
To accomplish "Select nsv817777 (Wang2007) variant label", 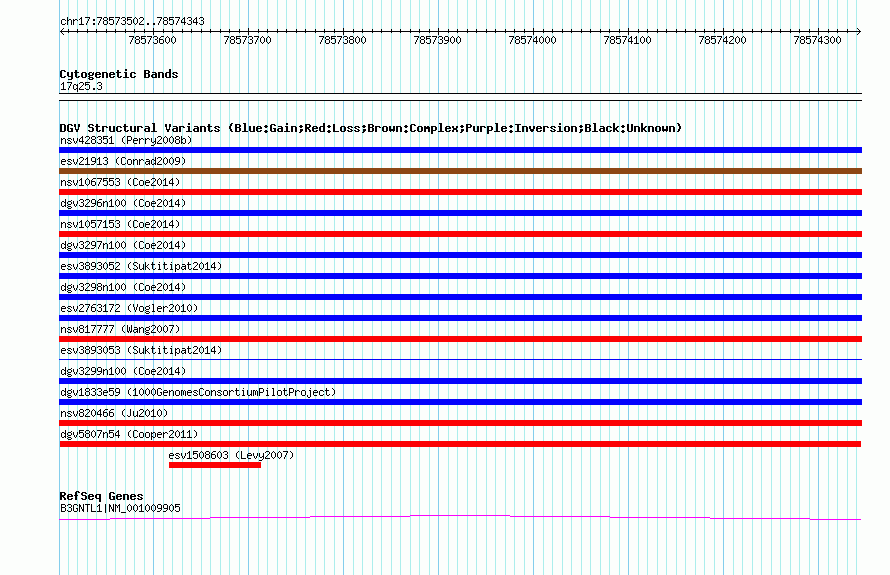I will tap(120, 329).
